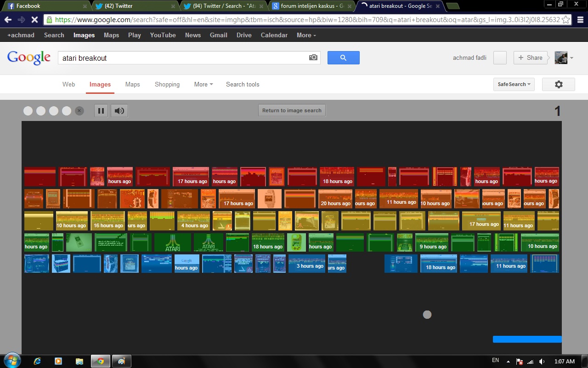Image resolution: width=588 pixels, height=368 pixels.
Task: Open Calendar from the black bar
Action: (x=274, y=35)
